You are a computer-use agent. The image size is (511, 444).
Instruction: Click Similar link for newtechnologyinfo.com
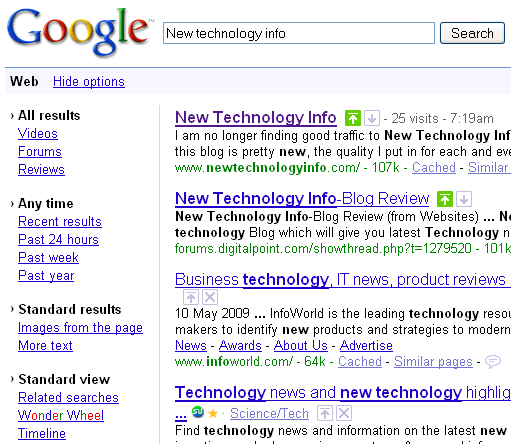[x=489, y=167]
